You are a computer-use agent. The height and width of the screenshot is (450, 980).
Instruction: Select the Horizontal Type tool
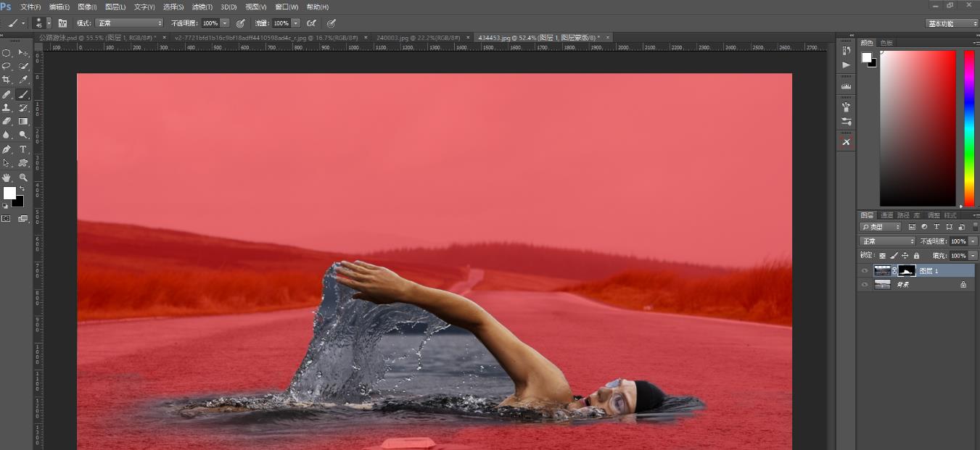23,149
